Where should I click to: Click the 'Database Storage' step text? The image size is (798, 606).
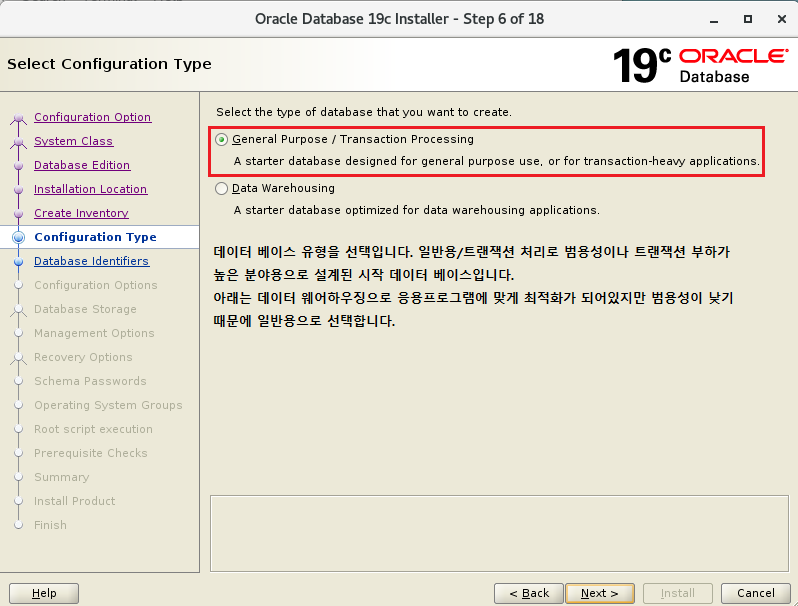[85, 309]
